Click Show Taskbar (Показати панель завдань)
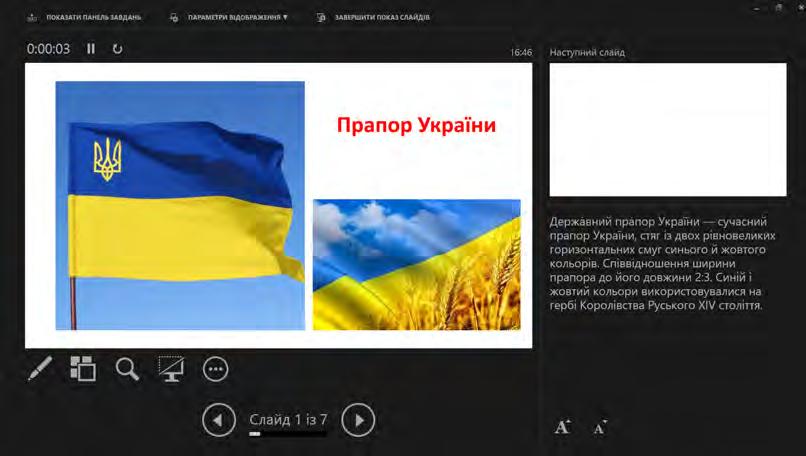This screenshot has height=456, width=806. point(84,17)
